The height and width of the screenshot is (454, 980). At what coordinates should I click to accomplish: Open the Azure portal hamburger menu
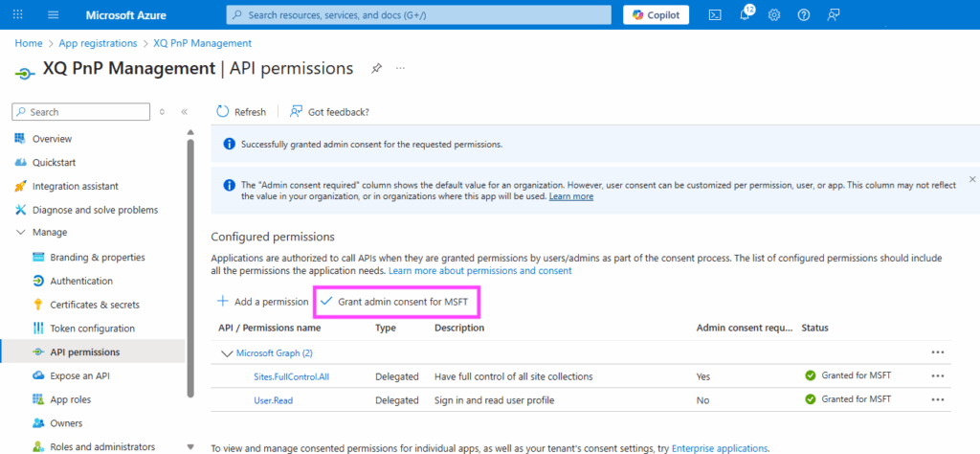[x=53, y=14]
